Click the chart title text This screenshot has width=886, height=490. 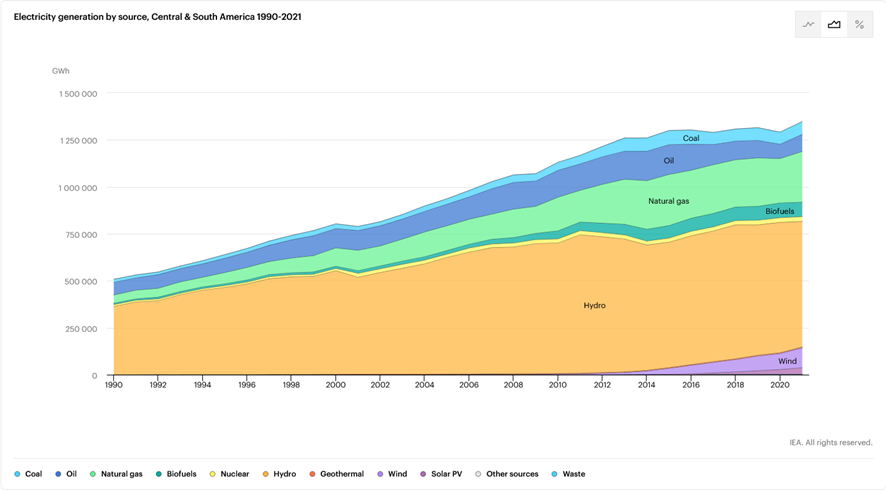[158, 17]
